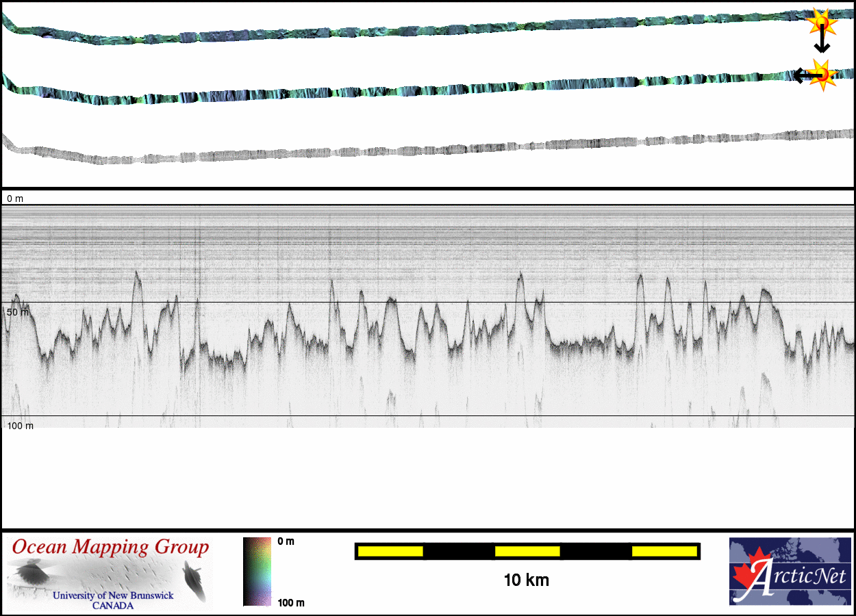Click the 10 km scale bar label

click(x=526, y=580)
